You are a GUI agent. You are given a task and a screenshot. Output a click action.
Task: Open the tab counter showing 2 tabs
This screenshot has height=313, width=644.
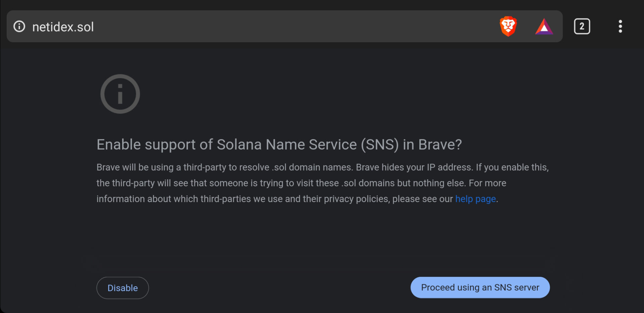[582, 26]
